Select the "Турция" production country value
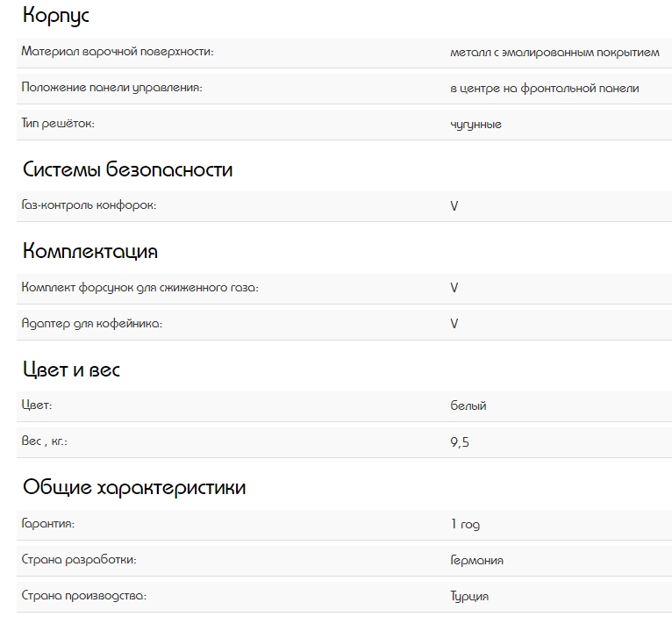Image resolution: width=672 pixels, height=624 pixels. (x=469, y=596)
